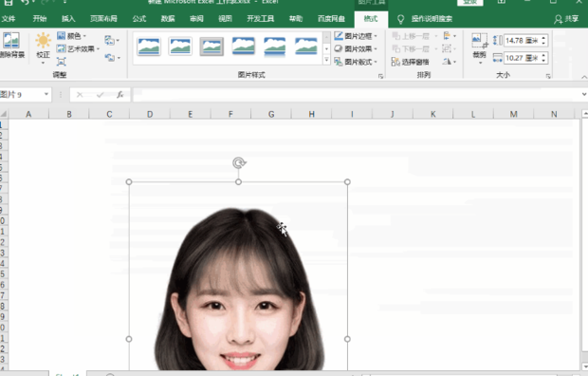Switch to the Home (开始) tab
The height and width of the screenshot is (376, 588).
(40, 18)
